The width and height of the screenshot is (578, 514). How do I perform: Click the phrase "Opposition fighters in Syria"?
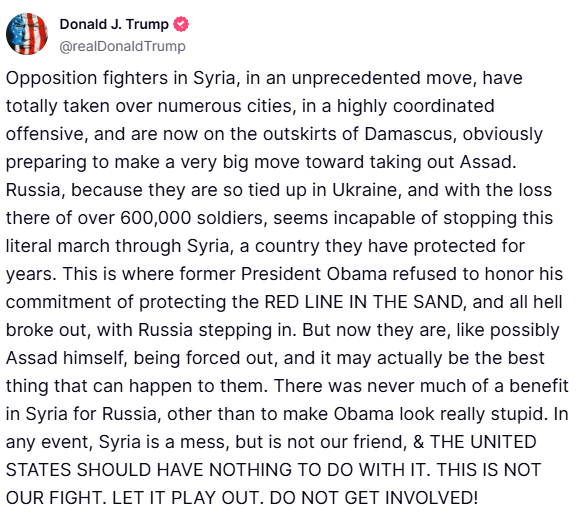(x=121, y=78)
